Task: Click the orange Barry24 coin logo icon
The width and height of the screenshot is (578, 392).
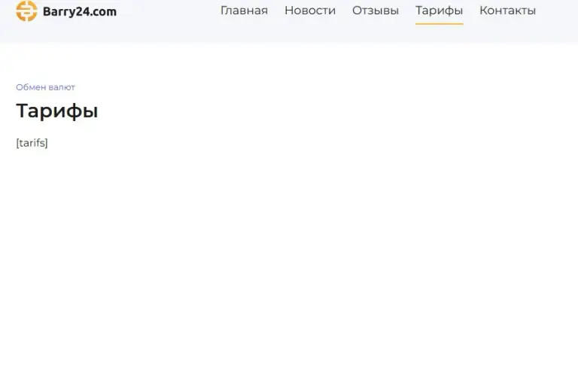Action: click(x=26, y=11)
